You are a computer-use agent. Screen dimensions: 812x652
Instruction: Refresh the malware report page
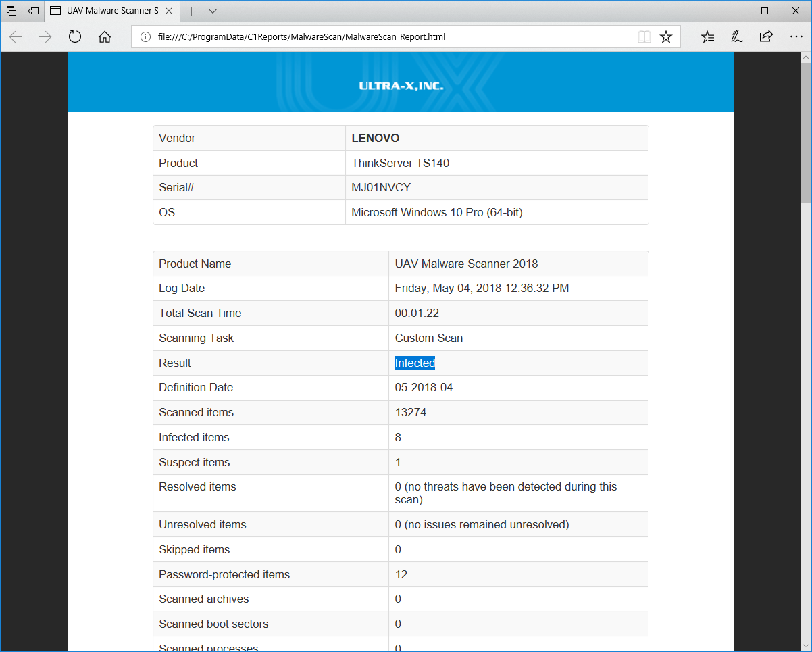75,37
